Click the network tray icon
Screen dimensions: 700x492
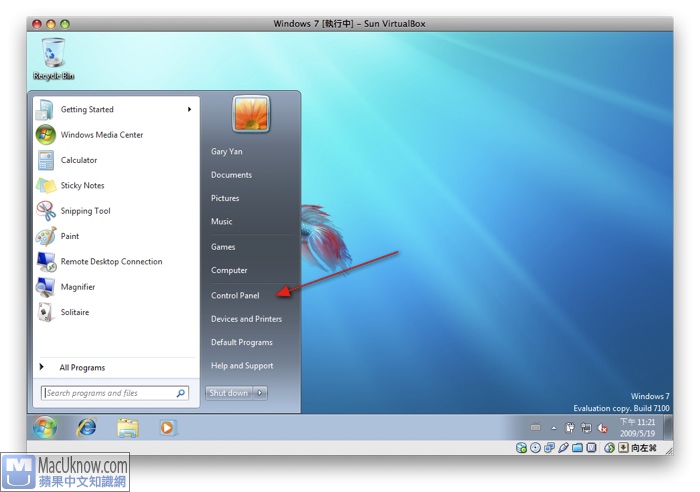pyautogui.click(x=586, y=428)
